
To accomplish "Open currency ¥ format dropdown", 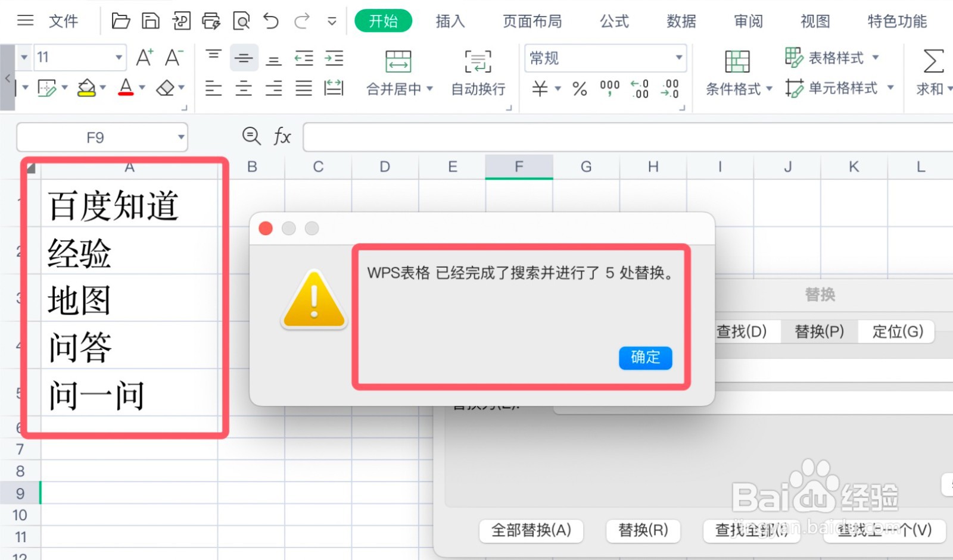I will [x=558, y=89].
